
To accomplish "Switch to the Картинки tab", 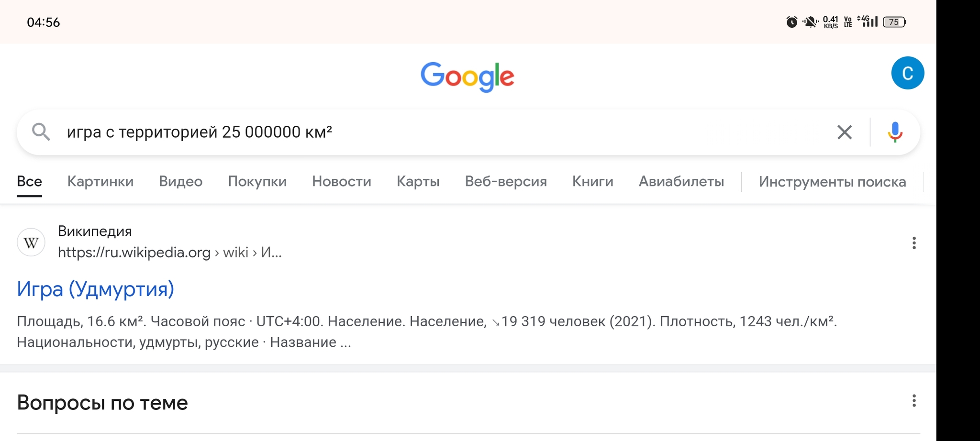I will click(x=100, y=181).
